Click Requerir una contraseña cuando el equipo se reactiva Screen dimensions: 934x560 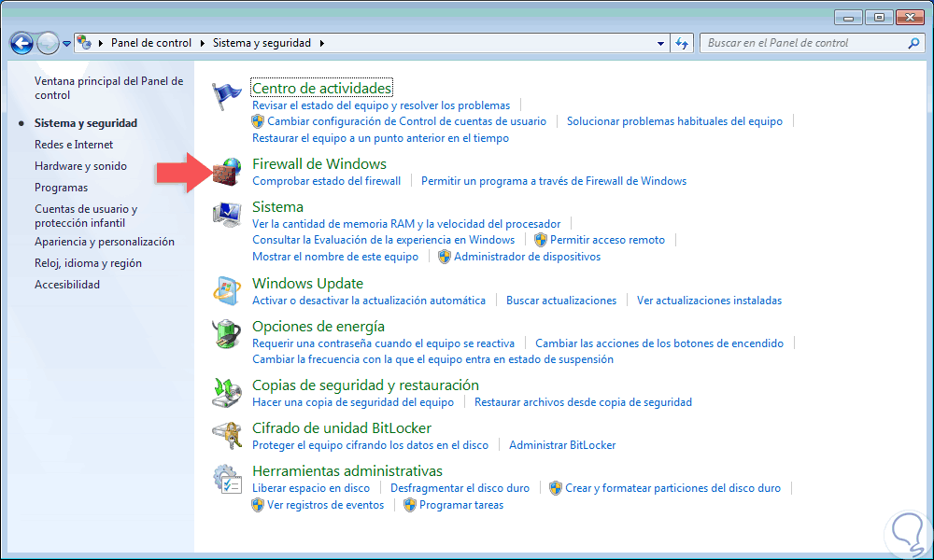pyautogui.click(x=384, y=343)
